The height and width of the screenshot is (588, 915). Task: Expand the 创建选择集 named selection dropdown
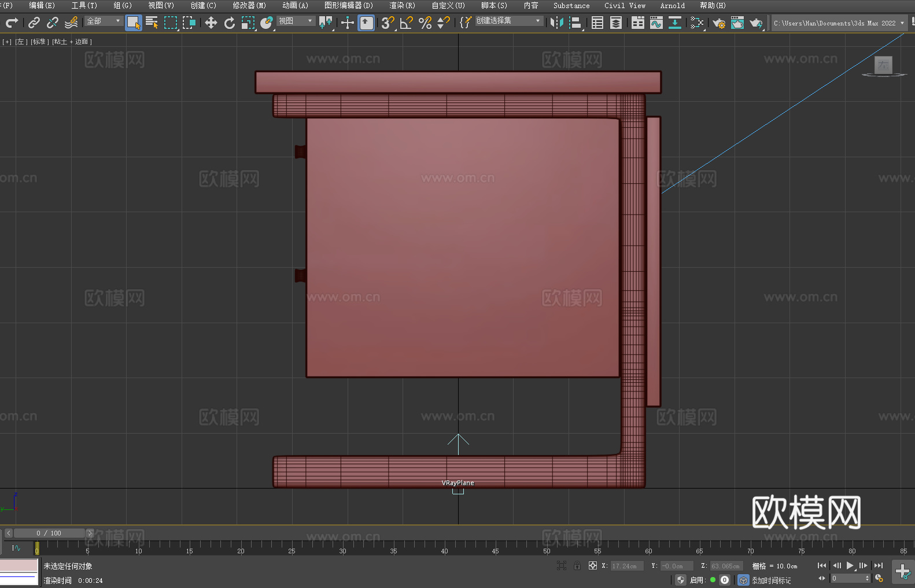(509, 21)
